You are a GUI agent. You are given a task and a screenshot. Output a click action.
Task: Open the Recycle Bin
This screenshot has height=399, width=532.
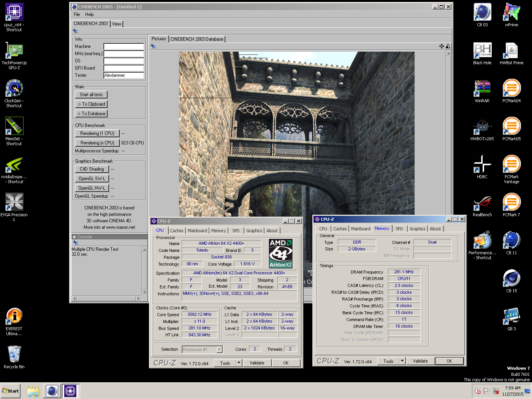(x=14, y=357)
